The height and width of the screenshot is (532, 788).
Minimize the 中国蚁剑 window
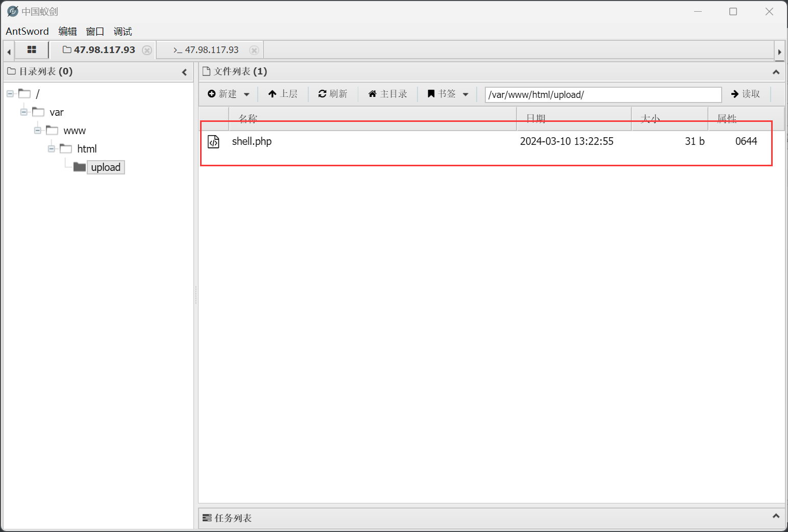(698, 11)
